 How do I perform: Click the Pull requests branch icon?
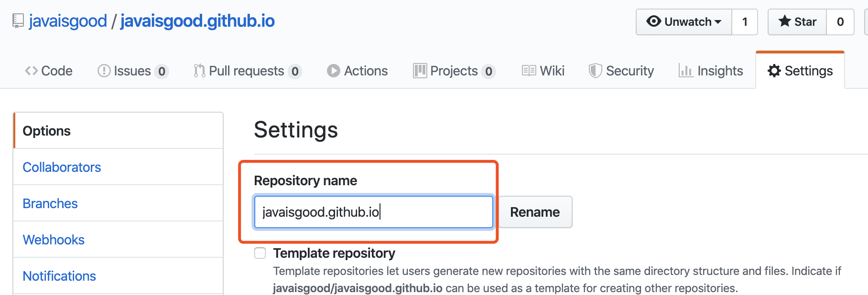199,71
